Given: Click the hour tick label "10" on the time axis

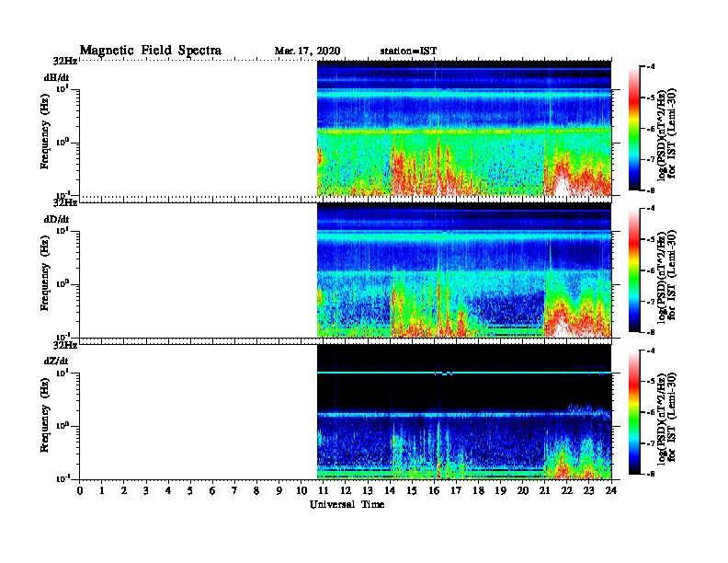Looking at the screenshot, I should click(x=301, y=491).
